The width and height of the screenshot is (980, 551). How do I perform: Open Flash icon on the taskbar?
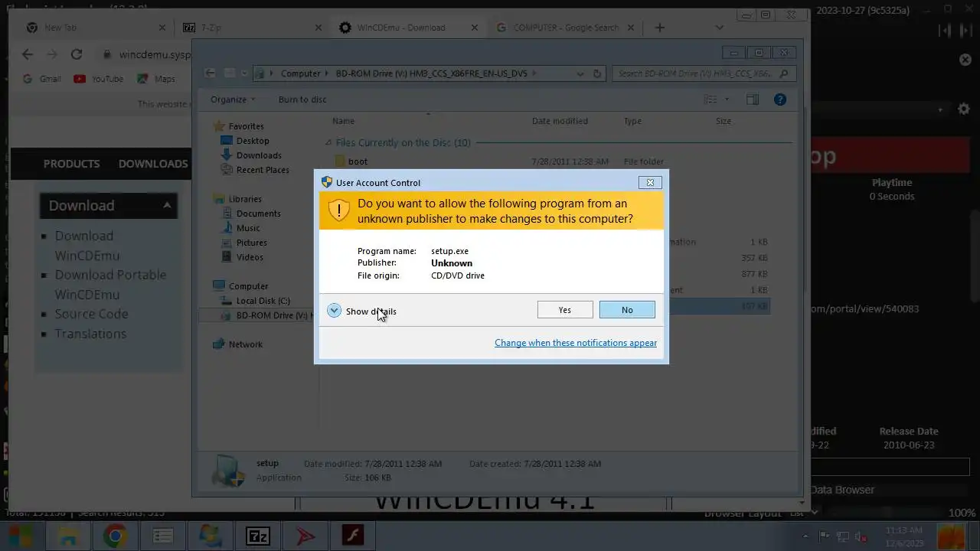click(x=352, y=536)
